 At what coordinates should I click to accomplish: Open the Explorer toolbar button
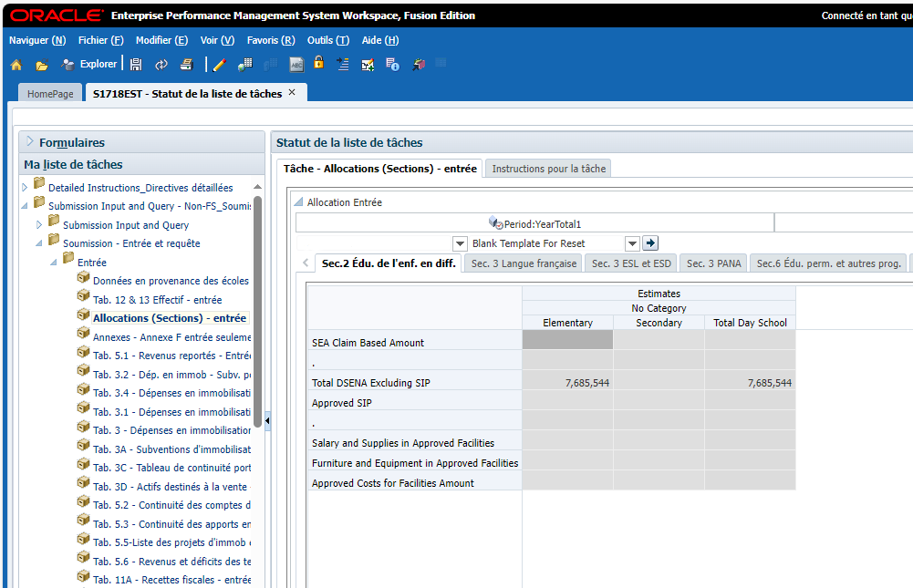[x=88, y=65]
